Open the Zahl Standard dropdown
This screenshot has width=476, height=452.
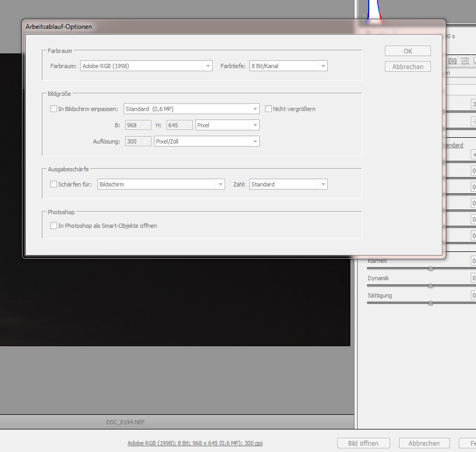click(x=289, y=184)
